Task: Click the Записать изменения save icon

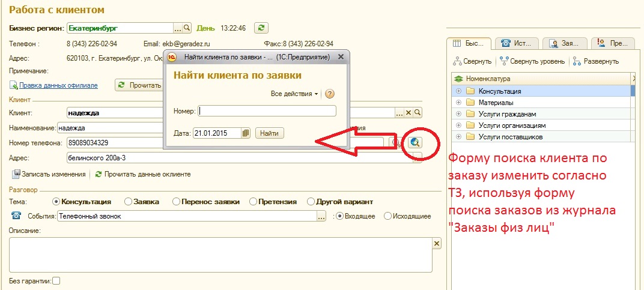Action: tap(17, 174)
